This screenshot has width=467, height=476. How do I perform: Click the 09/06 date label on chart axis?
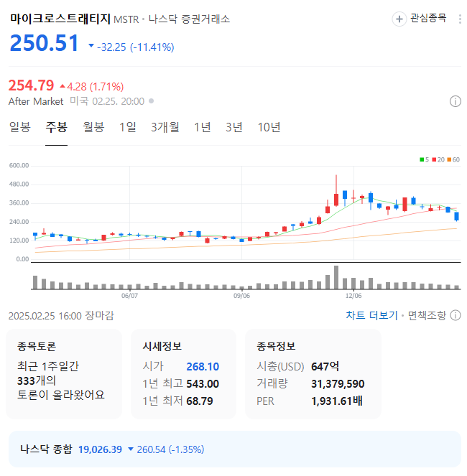(x=241, y=296)
